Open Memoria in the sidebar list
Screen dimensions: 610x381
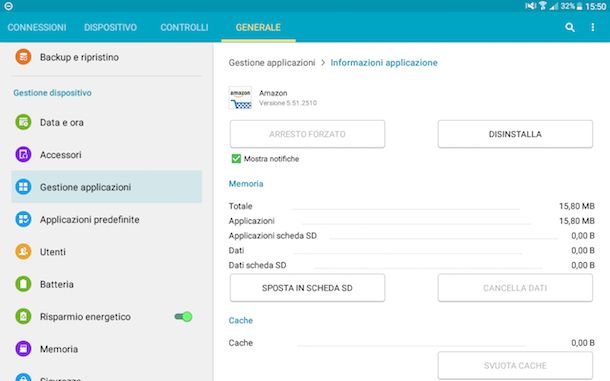107,348
